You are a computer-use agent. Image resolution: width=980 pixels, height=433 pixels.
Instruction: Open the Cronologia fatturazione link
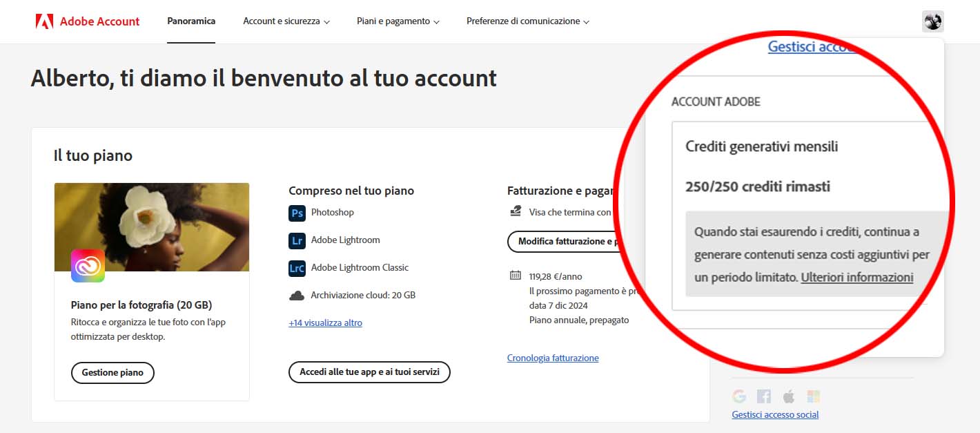(x=553, y=358)
